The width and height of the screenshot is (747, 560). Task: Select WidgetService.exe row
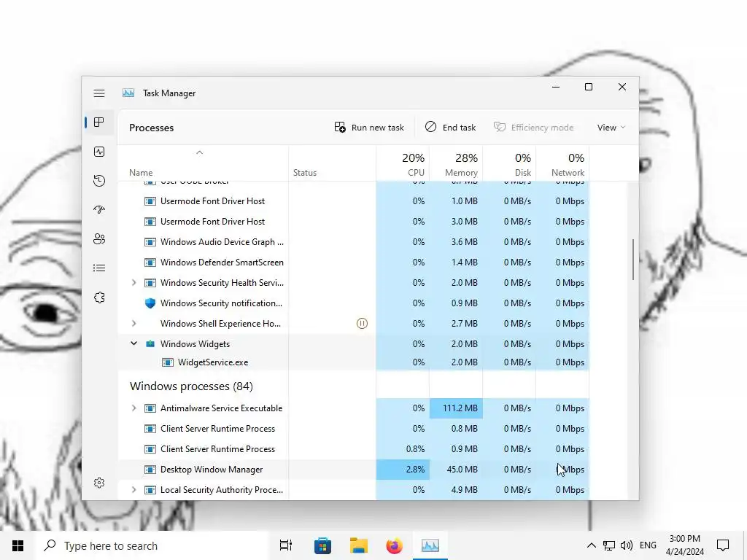pos(354,362)
